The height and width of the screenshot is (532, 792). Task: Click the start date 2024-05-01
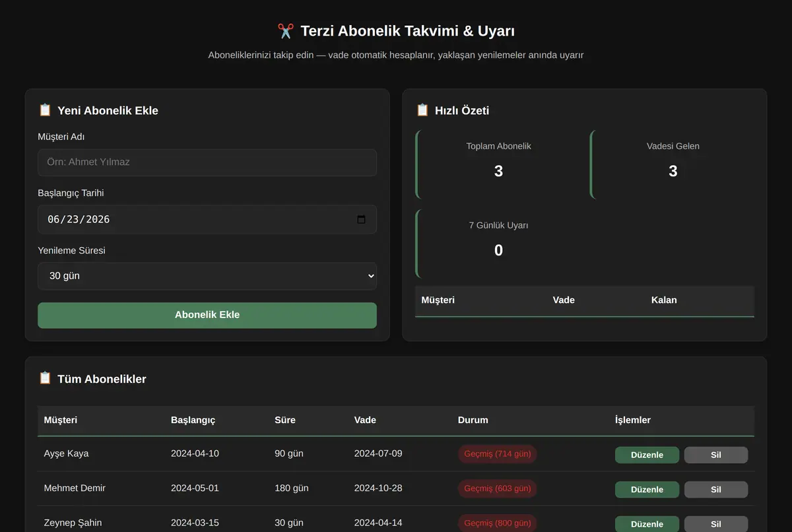[195, 488]
